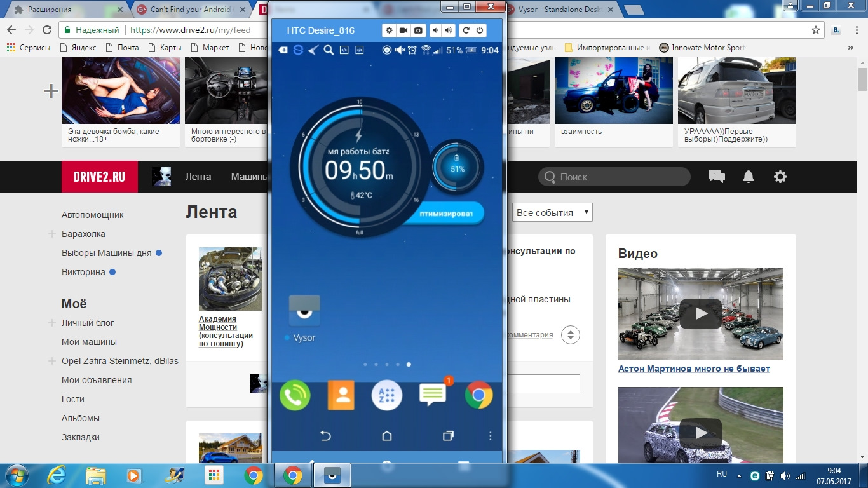Image resolution: width=868 pixels, height=488 pixels.
Task: Raise device volume in Vysor toolbar
Action: tap(449, 30)
